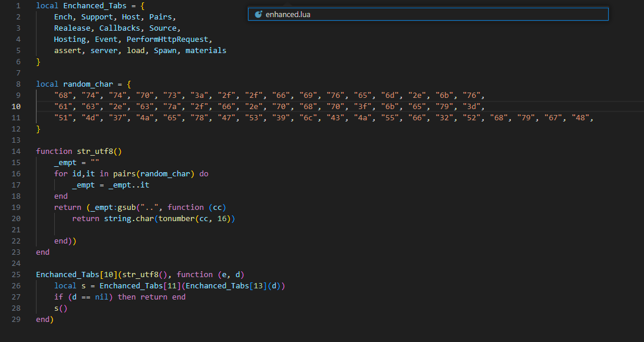Click the word Spawn on line 5
Image resolution: width=644 pixels, height=342 pixels.
tap(165, 51)
